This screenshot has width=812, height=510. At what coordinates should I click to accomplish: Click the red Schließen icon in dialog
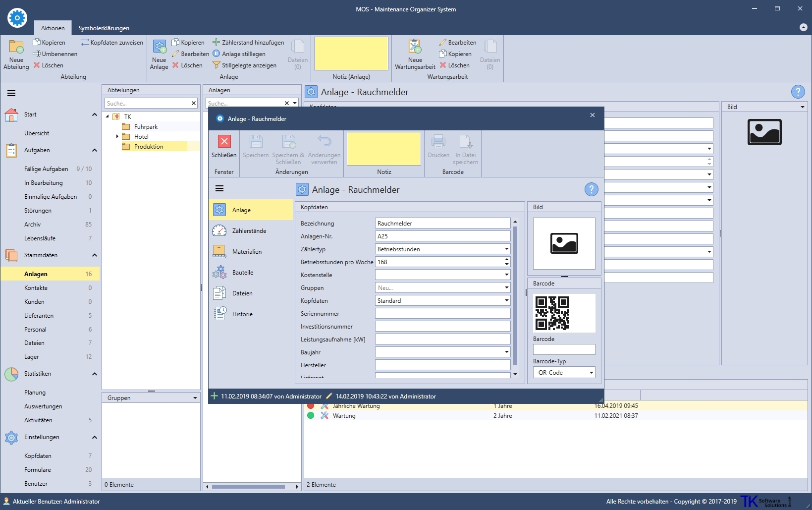(x=224, y=142)
